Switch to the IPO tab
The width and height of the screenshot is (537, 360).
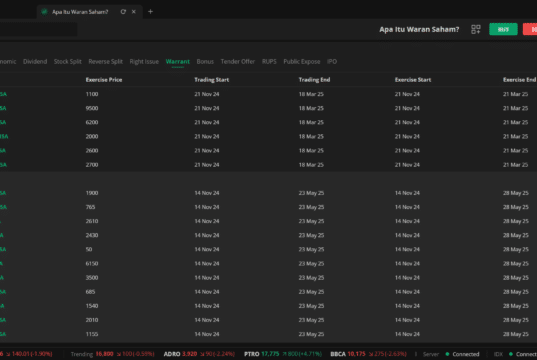click(x=332, y=62)
